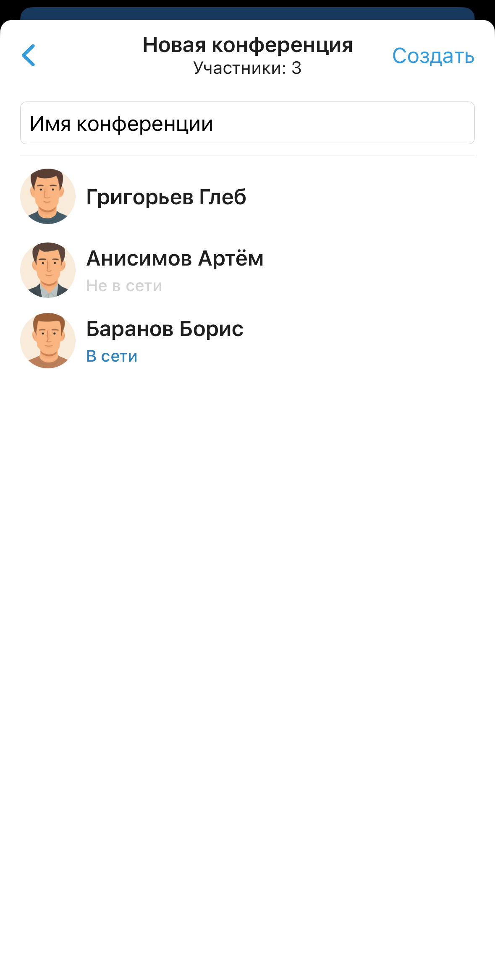Tap blank space right of Баранов Борис row
Image resolution: width=495 pixels, height=980 pixels.
(361, 341)
